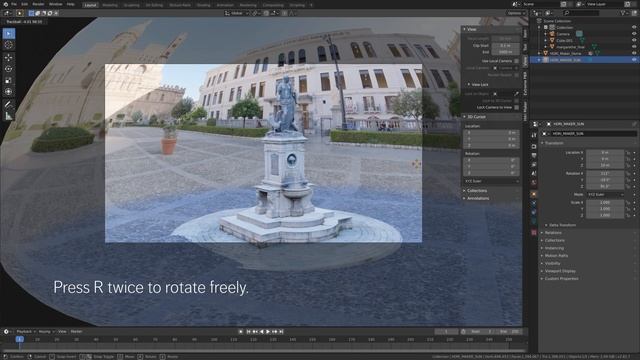Viewport: 640px width, 360px height.
Task: Open the outliner filter funnel icon
Action: pos(623,13)
